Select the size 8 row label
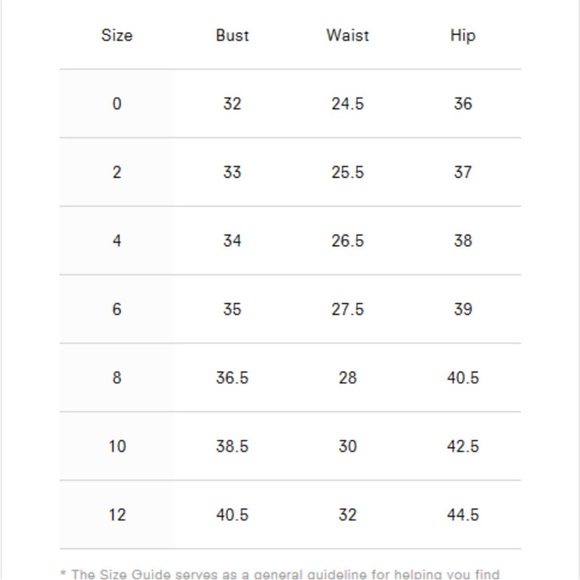The height and width of the screenshot is (580, 580). pyautogui.click(x=117, y=378)
